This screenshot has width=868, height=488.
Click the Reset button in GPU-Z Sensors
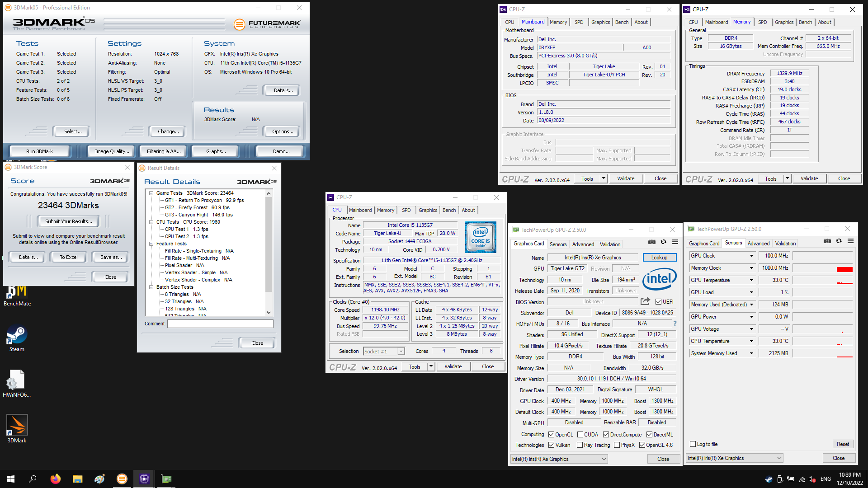pyautogui.click(x=843, y=444)
